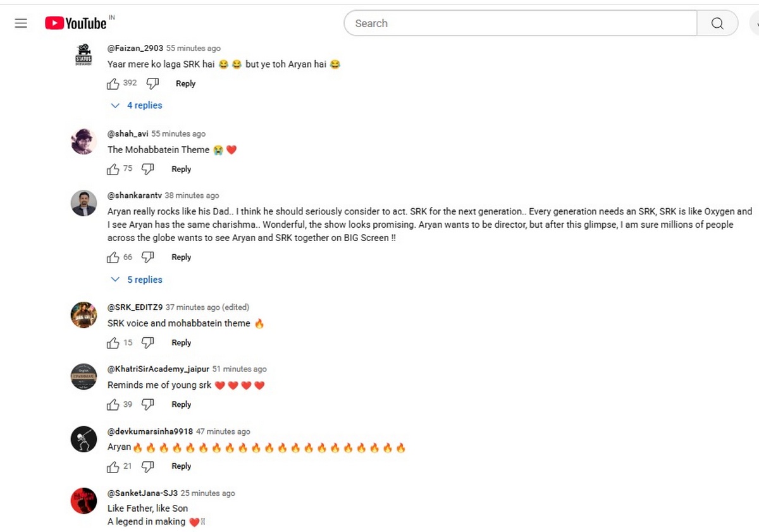Viewport: 759px width, 532px height.
Task: Expand the 5 replies thread
Action: click(x=137, y=280)
